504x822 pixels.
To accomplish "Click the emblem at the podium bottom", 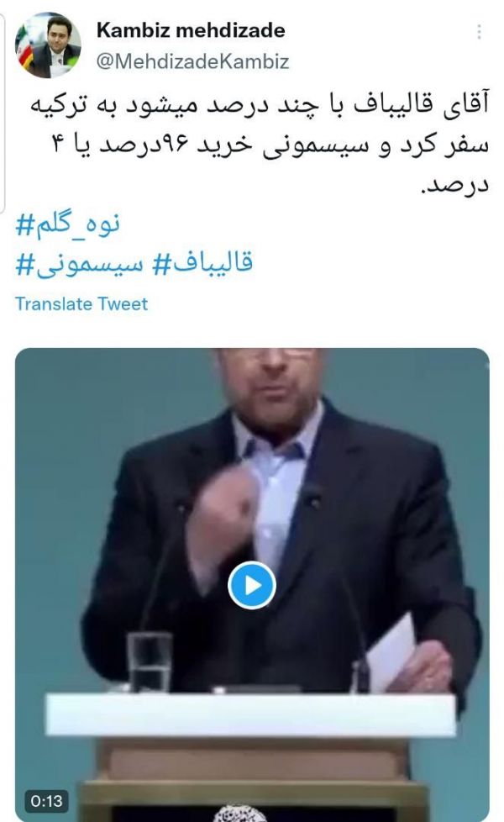I will (240, 814).
